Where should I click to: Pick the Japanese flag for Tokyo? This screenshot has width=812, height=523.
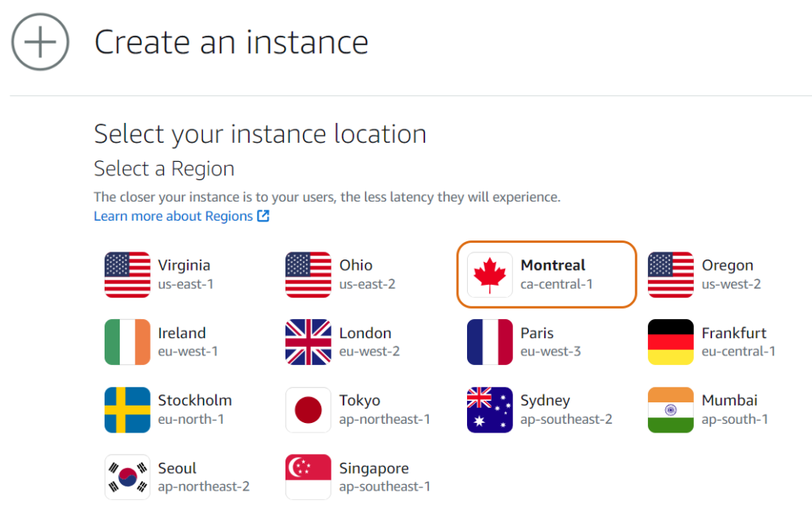(308, 410)
